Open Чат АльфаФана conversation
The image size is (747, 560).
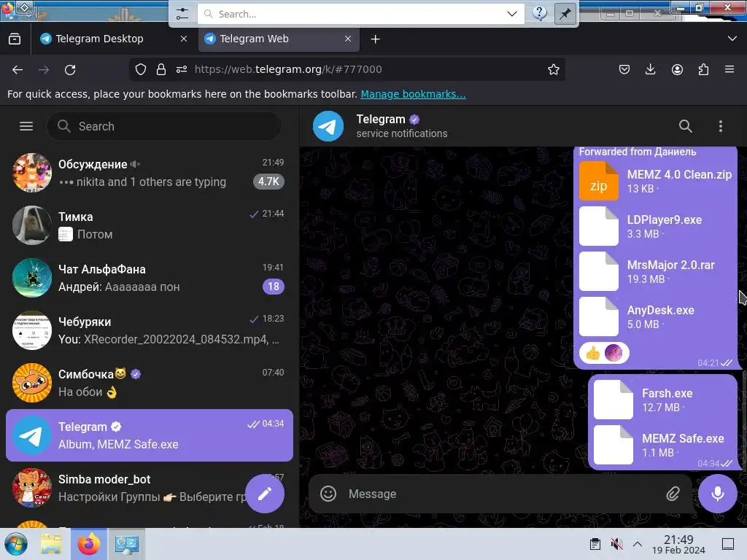(149, 278)
